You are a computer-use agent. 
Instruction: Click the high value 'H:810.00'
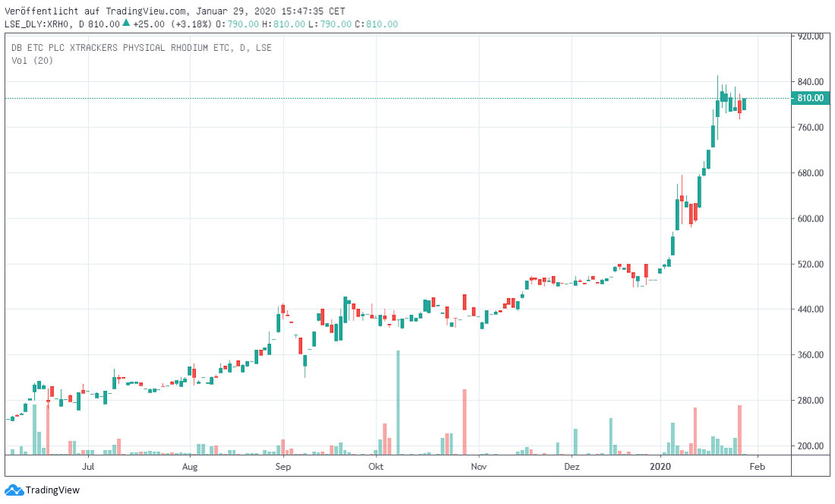tap(283, 24)
